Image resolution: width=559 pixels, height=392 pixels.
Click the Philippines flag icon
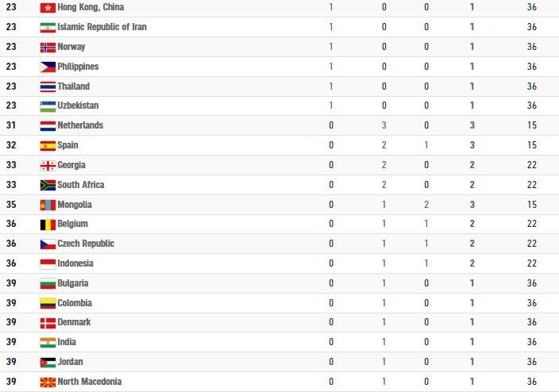[48, 67]
